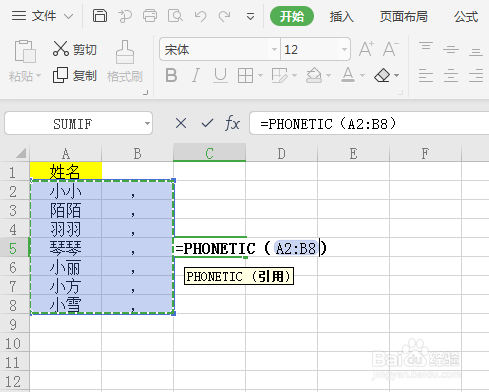
Task: Select column C header
Action: point(209,153)
